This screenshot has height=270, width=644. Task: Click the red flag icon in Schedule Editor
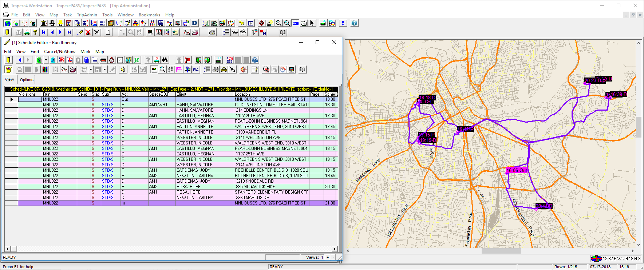pyautogui.click(x=187, y=60)
